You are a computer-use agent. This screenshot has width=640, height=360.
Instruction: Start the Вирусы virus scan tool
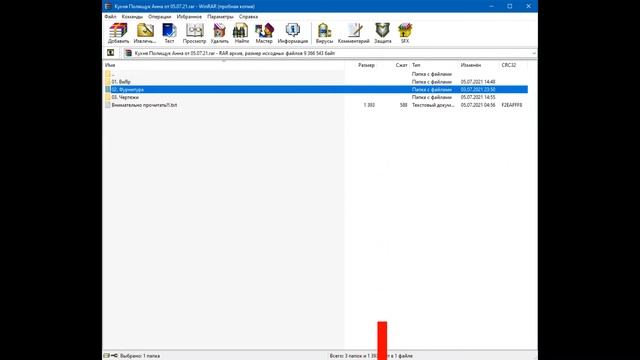(x=324, y=33)
